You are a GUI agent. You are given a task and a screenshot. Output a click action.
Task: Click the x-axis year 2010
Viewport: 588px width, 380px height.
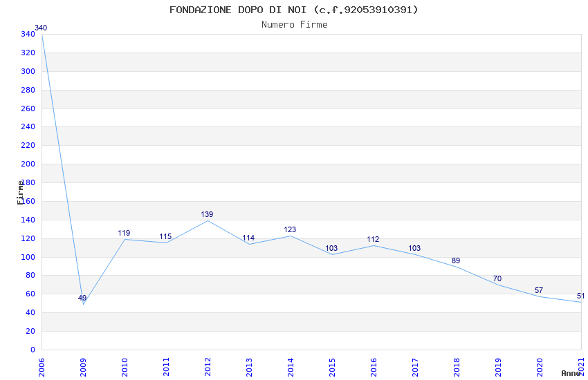[125, 367]
